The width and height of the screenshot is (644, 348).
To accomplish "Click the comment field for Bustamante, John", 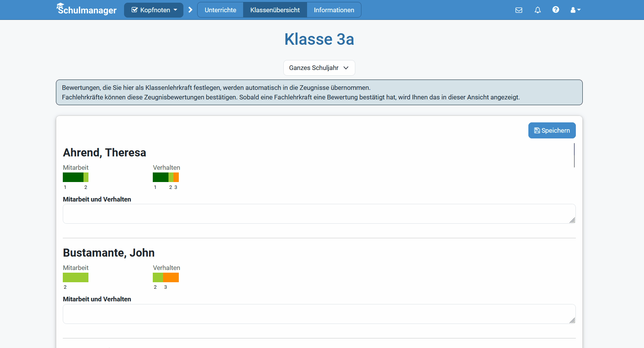I will (x=319, y=314).
